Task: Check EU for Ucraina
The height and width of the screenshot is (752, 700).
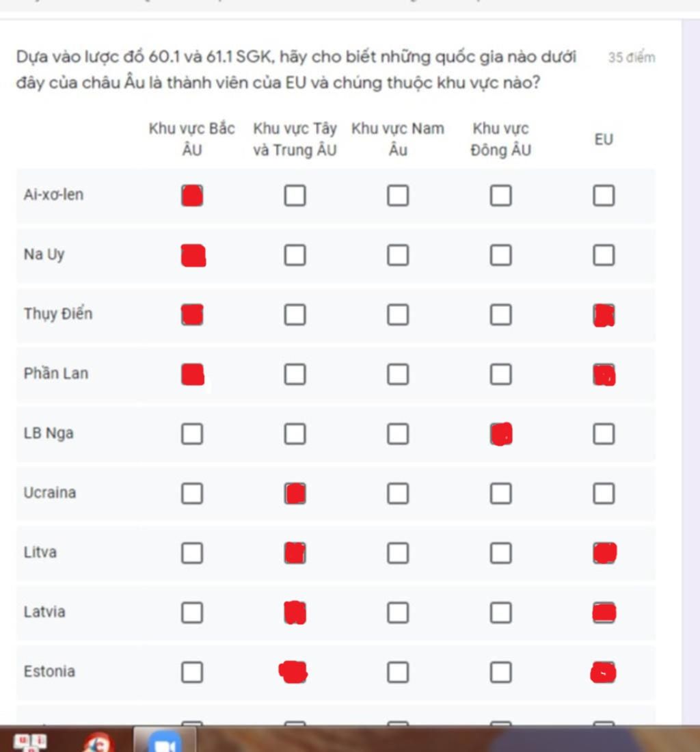Action: (x=604, y=494)
